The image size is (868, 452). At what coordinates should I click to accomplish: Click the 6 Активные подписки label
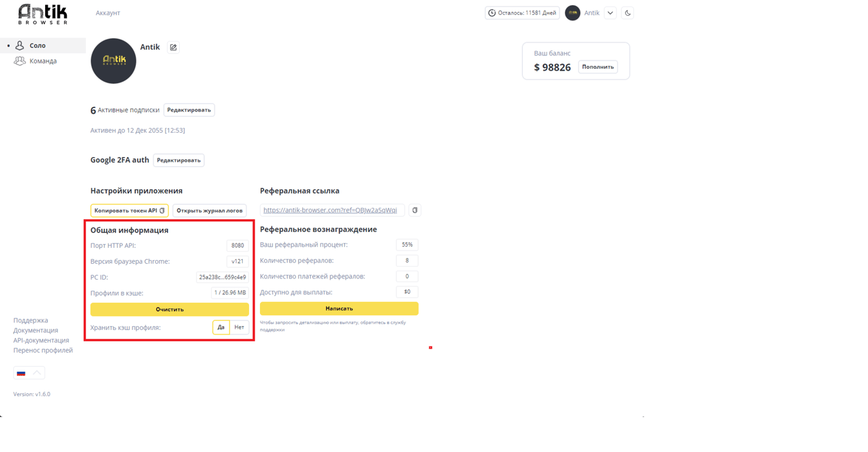125,110
